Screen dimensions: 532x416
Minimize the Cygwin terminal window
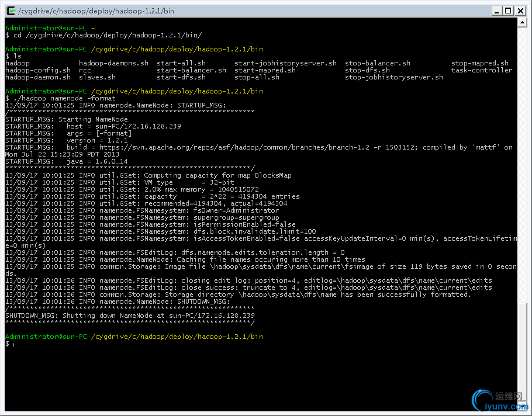click(497, 11)
